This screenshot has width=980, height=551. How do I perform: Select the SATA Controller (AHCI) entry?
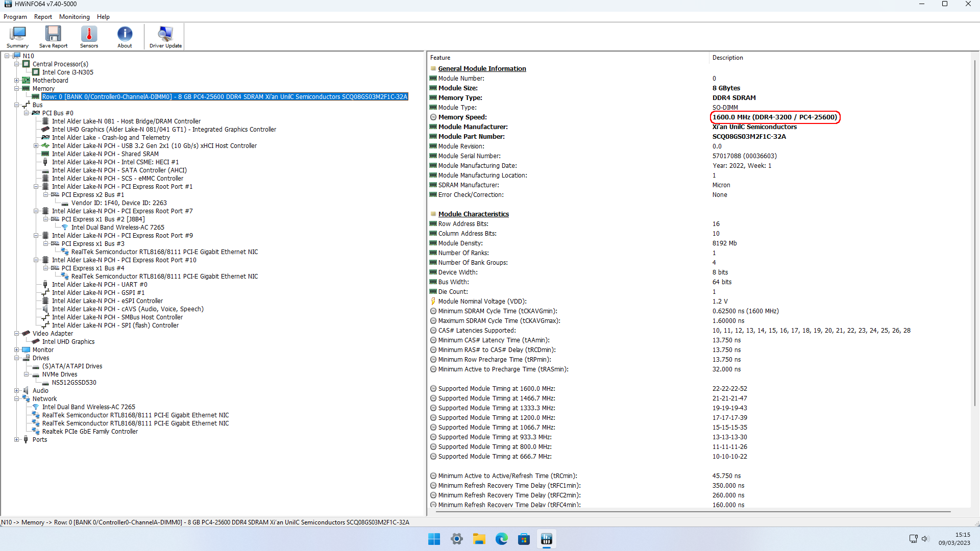[119, 170]
